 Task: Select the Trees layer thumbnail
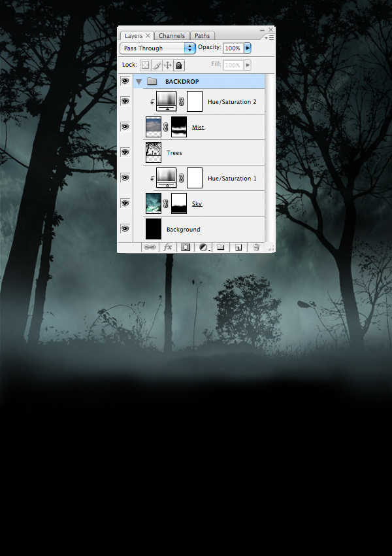pyautogui.click(x=154, y=152)
